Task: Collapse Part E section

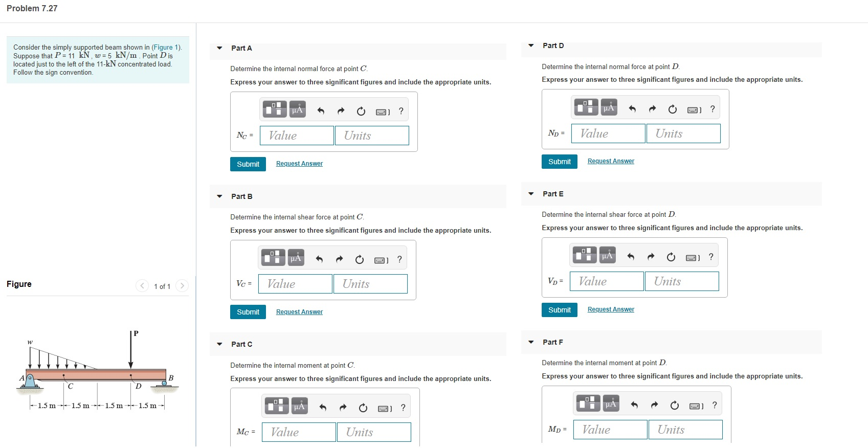Action: coord(531,194)
